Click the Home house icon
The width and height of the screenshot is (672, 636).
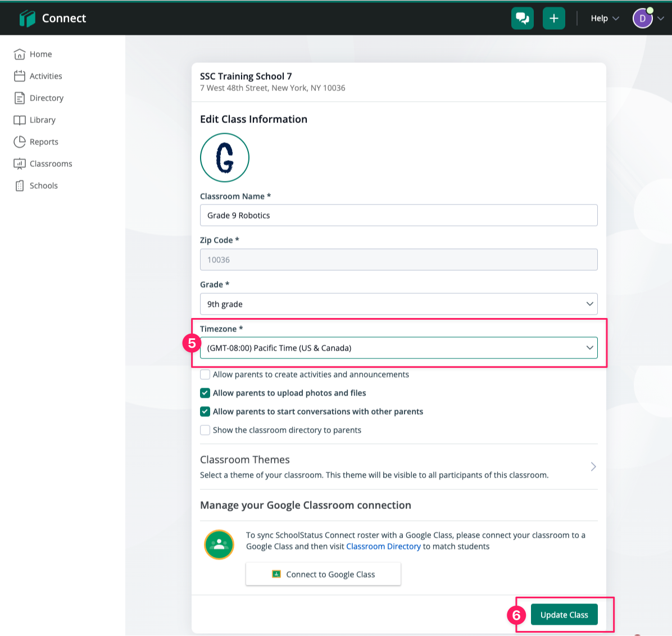[x=19, y=54]
